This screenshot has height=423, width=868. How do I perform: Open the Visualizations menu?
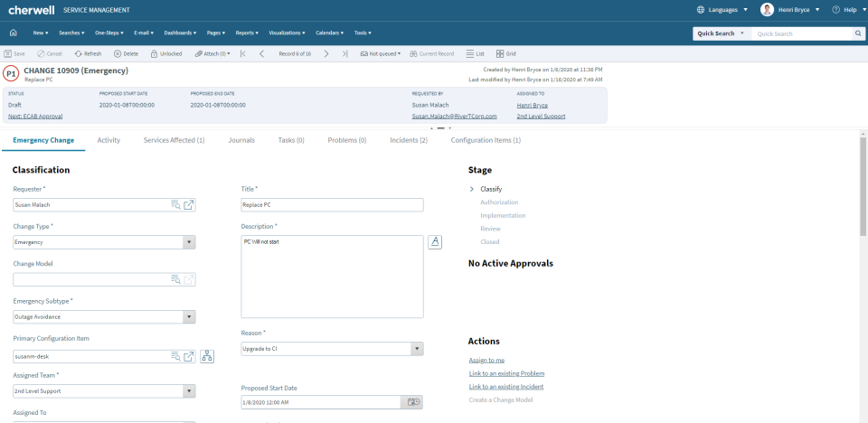(288, 33)
